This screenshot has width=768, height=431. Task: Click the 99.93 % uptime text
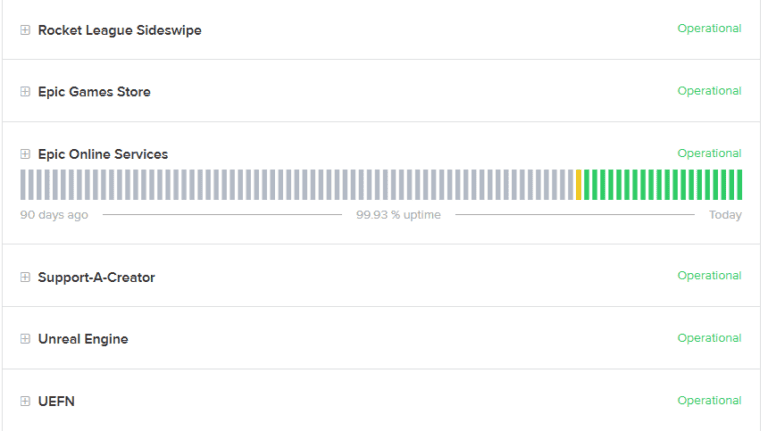coord(398,215)
